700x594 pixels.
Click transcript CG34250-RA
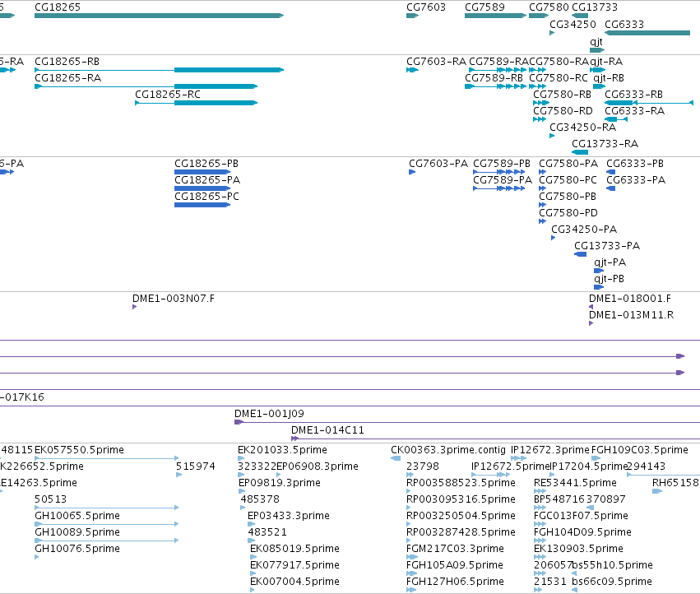[x=582, y=128]
